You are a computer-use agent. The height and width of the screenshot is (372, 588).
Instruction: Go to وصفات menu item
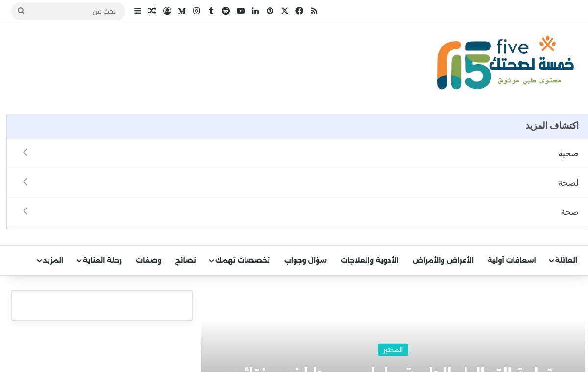[x=148, y=260]
